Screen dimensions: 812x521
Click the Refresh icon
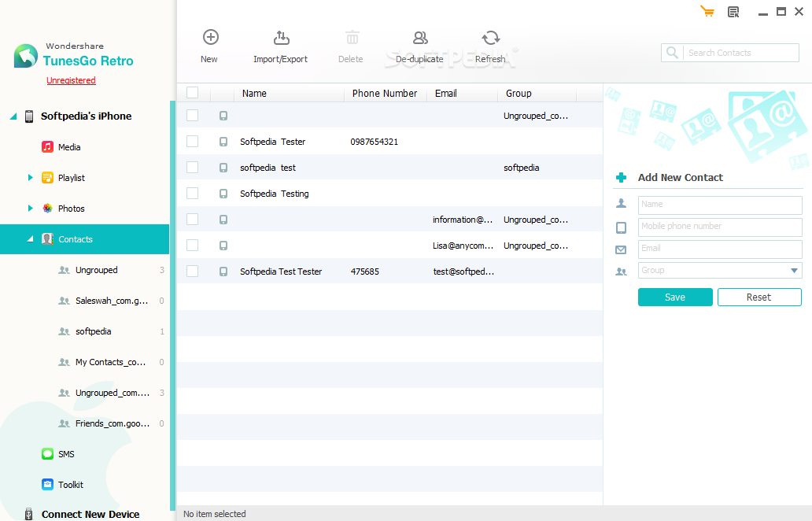(x=490, y=37)
